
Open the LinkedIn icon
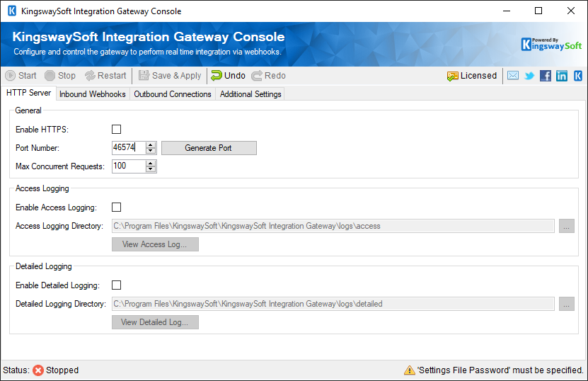point(562,76)
